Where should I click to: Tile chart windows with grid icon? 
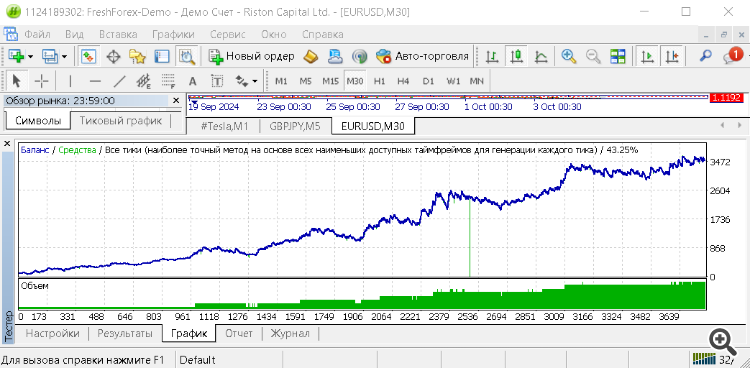coord(618,56)
